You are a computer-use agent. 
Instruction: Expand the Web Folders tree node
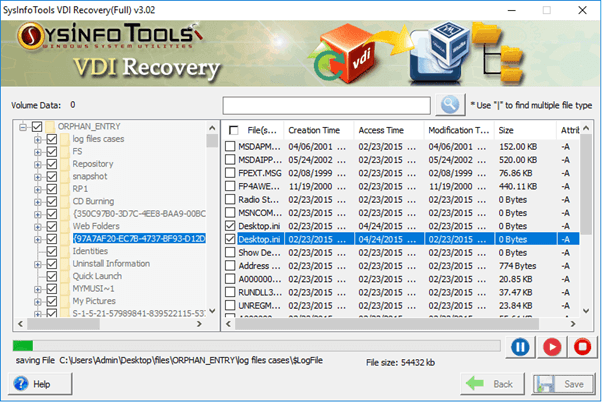[38, 227]
